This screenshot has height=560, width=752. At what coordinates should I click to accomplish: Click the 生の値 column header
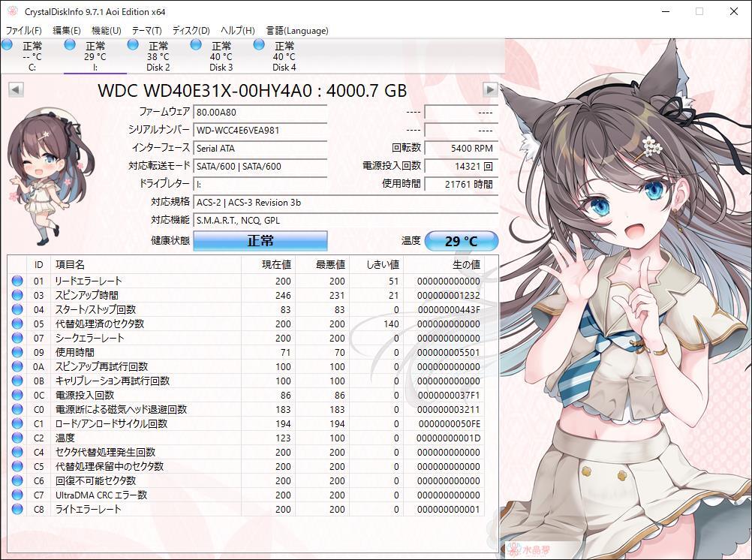click(444, 264)
